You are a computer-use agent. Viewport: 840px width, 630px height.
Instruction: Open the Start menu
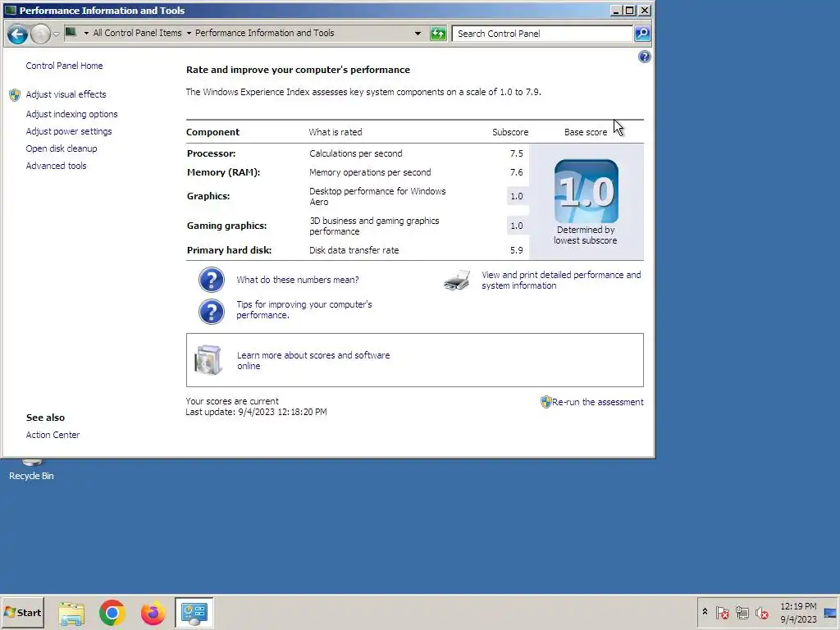22,613
